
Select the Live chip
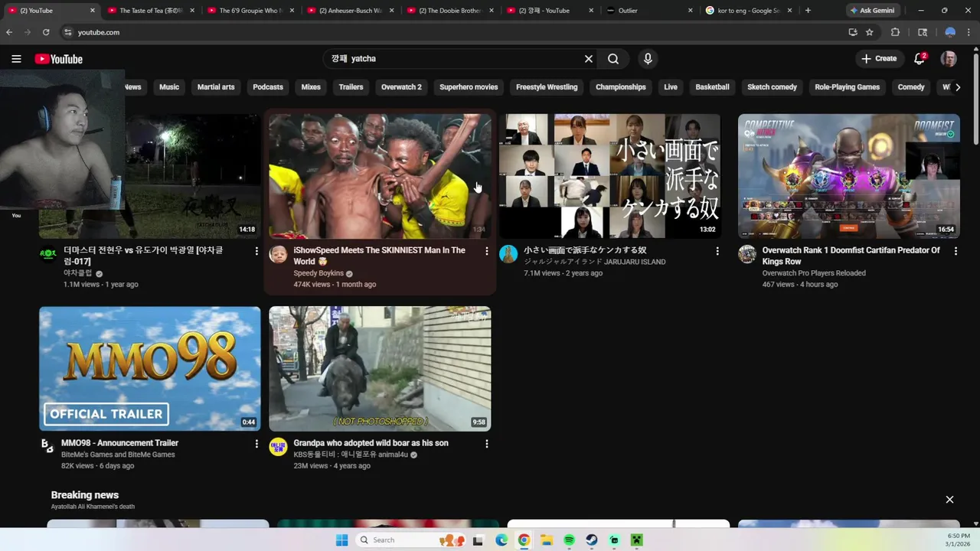(671, 87)
